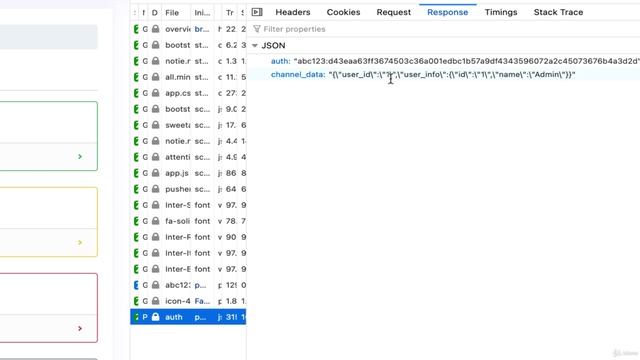Select the abc123 request row
Image resolution: width=640 pixels, height=360 pixels.
[x=189, y=285]
